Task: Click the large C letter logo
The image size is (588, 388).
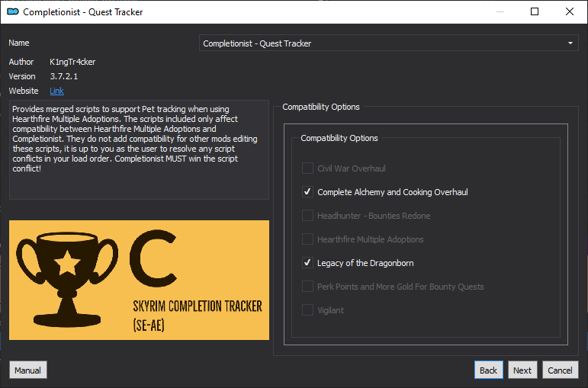Action: (x=153, y=258)
